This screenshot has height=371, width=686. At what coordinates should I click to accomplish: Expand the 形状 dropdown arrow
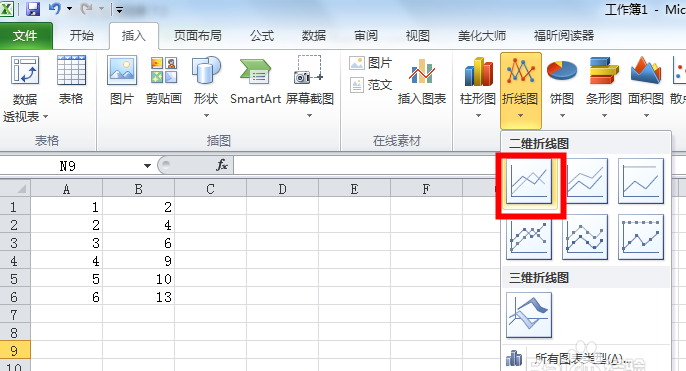[206, 116]
